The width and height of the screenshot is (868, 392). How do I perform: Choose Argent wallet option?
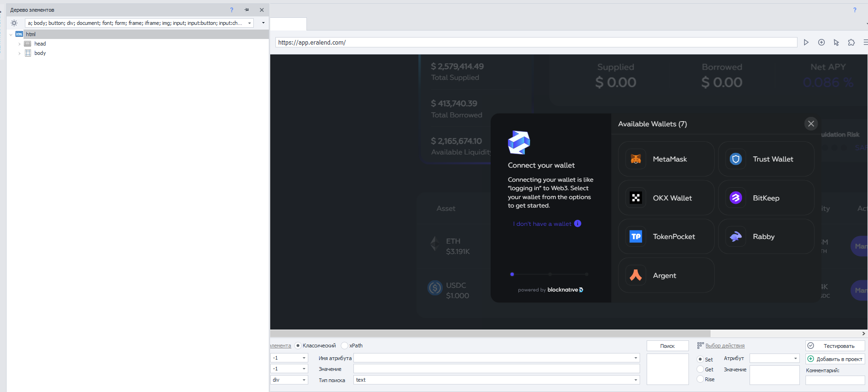pyautogui.click(x=666, y=275)
